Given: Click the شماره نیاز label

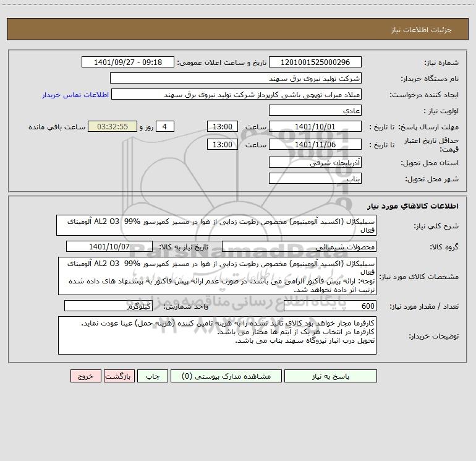Looking at the screenshot, I should 441,62.
